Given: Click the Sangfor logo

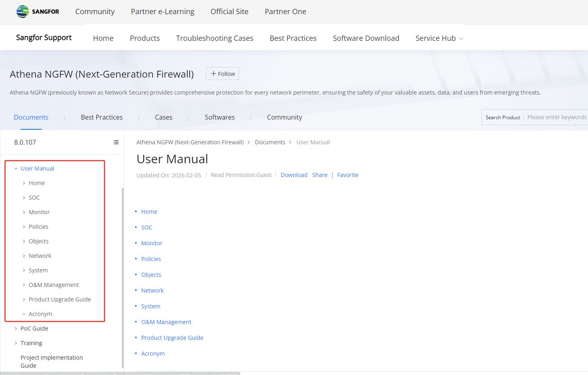Looking at the screenshot, I should (x=38, y=12).
